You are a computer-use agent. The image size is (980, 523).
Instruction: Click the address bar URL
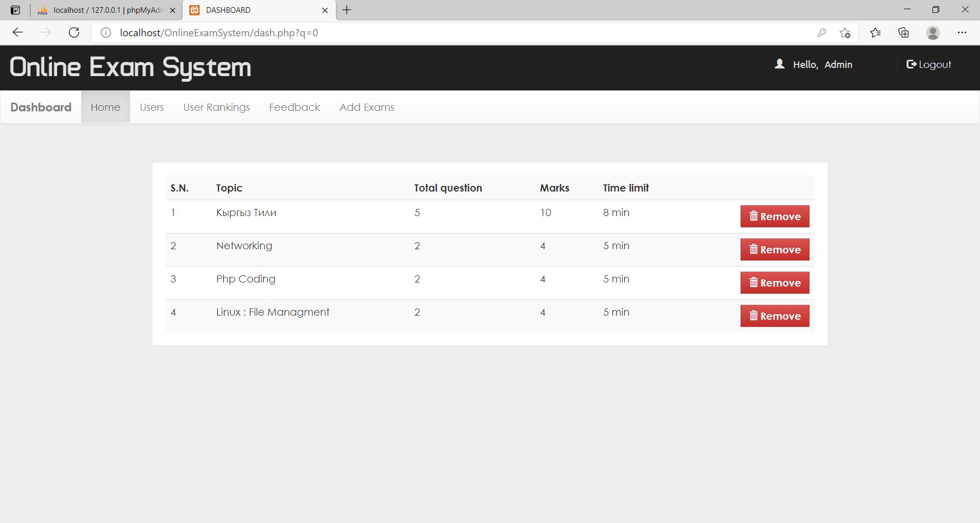tap(219, 33)
